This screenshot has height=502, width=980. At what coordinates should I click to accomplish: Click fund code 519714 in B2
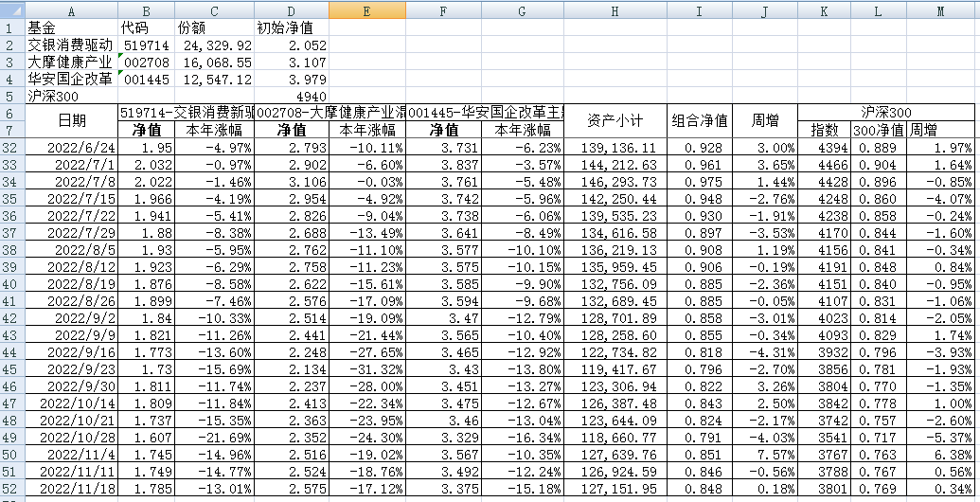[x=146, y=45]
